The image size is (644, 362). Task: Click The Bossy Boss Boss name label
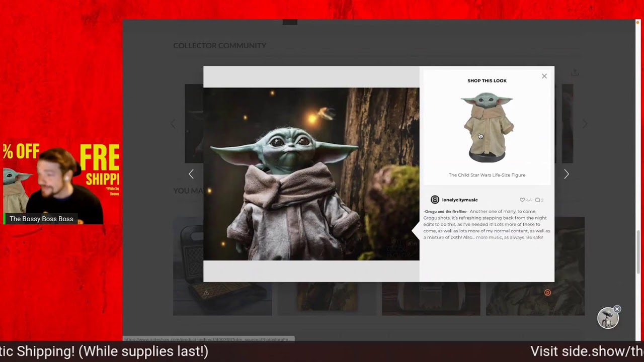click(41, 219)
